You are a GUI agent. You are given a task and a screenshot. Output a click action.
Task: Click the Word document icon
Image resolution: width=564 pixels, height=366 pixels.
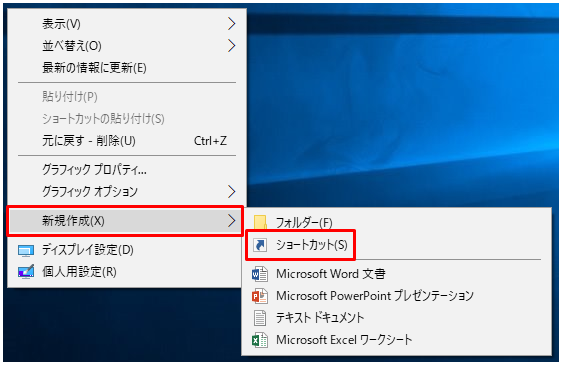260,274
